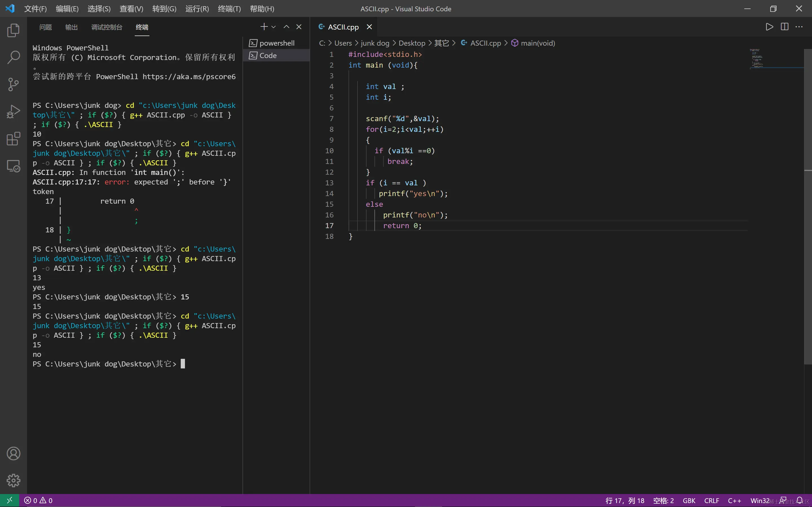The image size is (812, 507).
Task: Click main(void) in the breadcrumb
Action: 538,43
